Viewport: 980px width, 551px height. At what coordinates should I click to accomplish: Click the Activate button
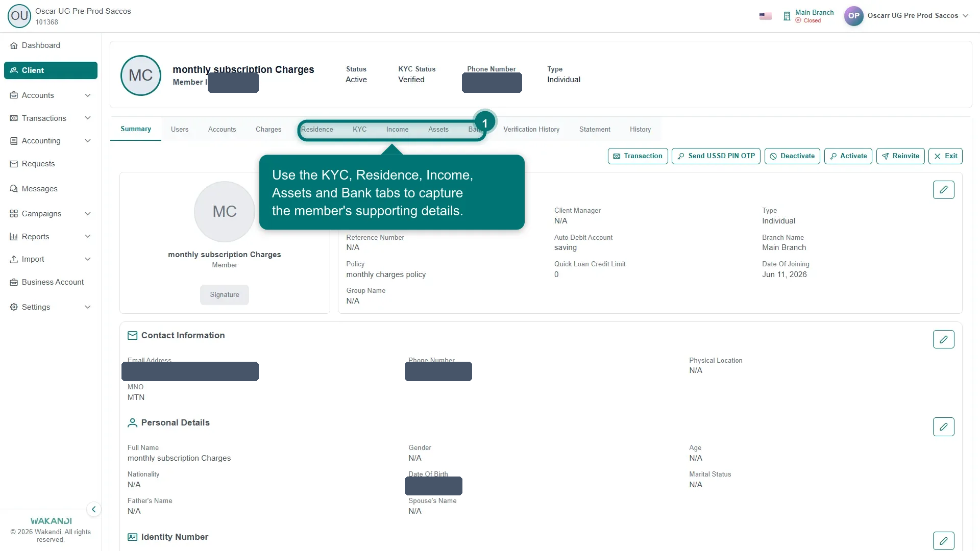tap(848, 156)
